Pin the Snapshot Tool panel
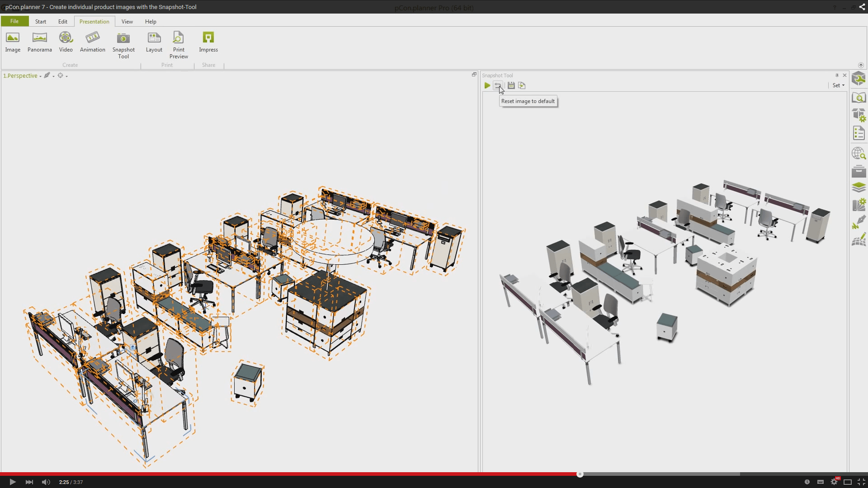 [836, 75]
